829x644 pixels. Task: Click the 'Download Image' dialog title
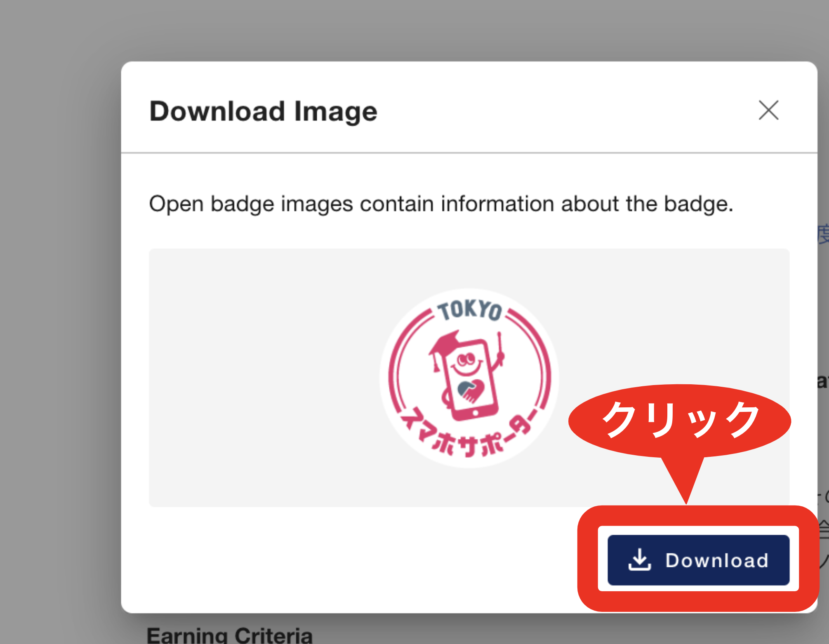point(263,111)
